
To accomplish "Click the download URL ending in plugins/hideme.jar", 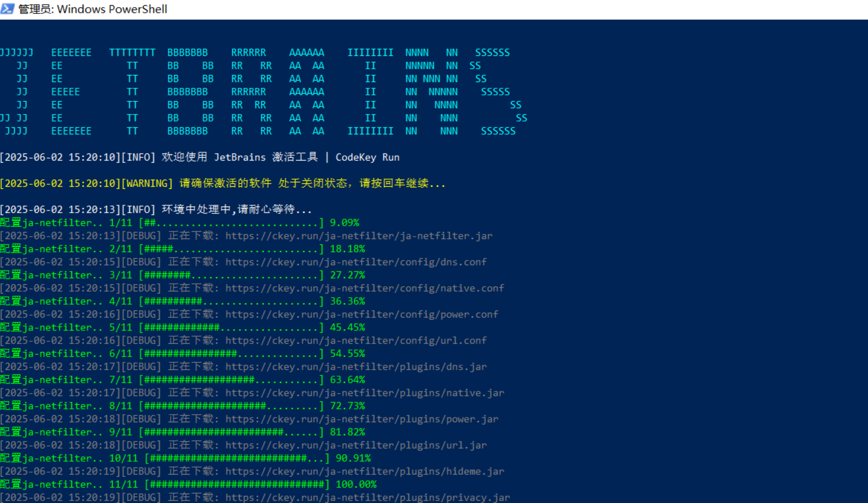I will tap(365, 472).
